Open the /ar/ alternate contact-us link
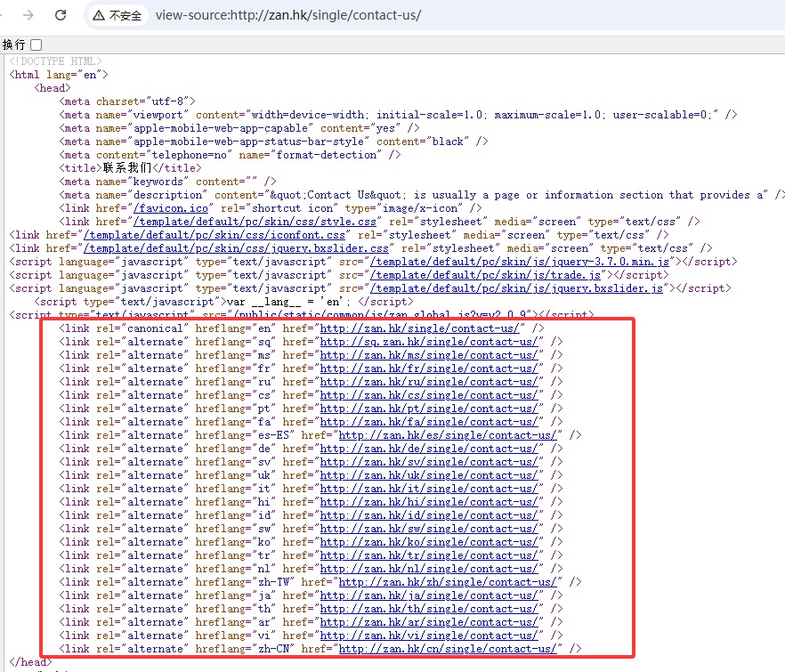Image resolution: width=785 pixels, height=672 pixels. [x=429, y=622]
